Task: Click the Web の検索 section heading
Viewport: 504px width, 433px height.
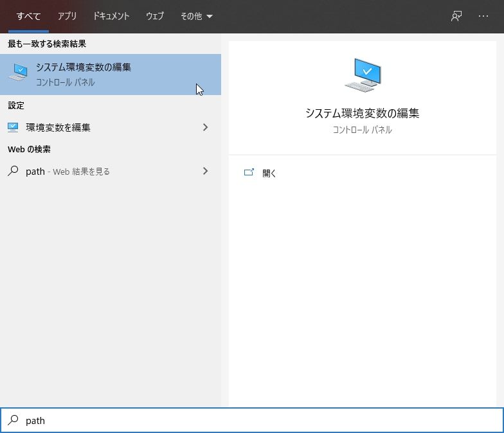Action: coord(30,149)
